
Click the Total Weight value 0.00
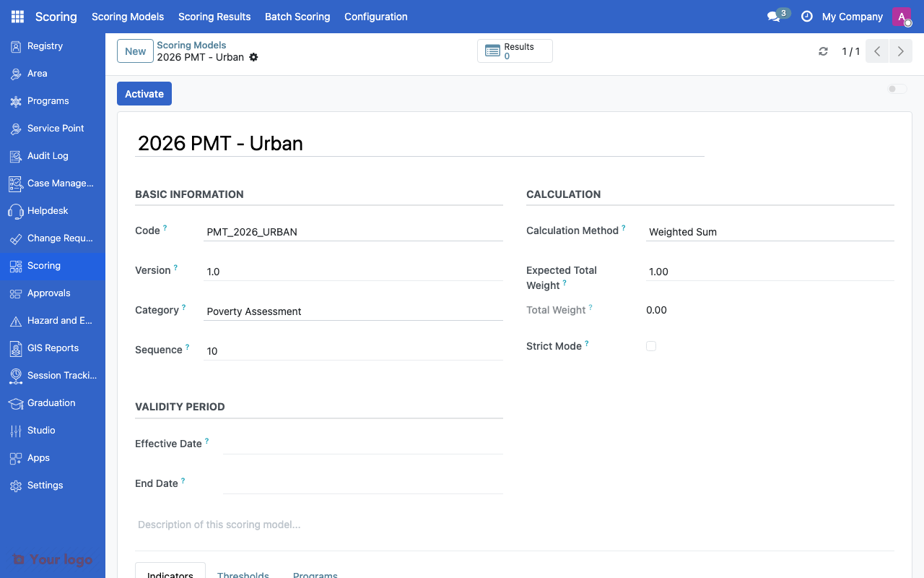(656, 310)
